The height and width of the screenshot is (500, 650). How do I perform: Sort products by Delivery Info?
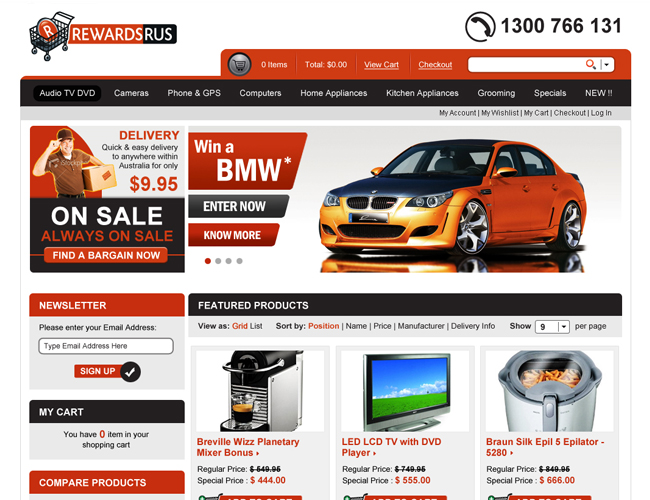pyautogui.click(x=473, y=326)
